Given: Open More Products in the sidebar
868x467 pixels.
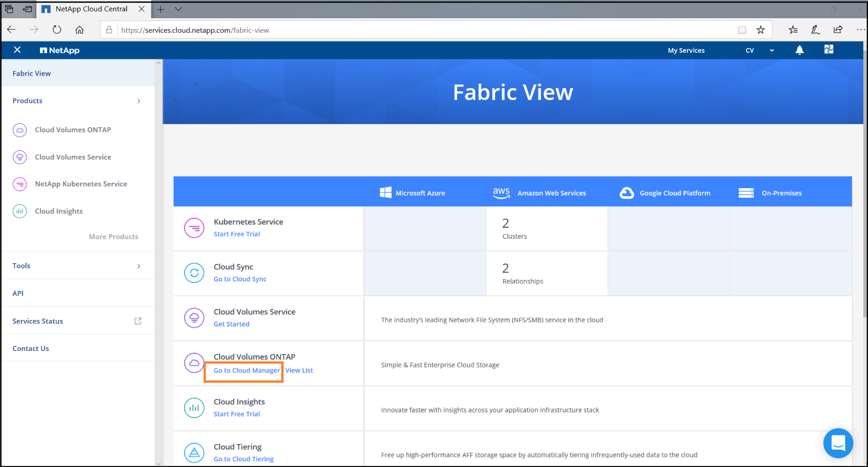Looking at the screenshot, I should click(x=113, y=237).
